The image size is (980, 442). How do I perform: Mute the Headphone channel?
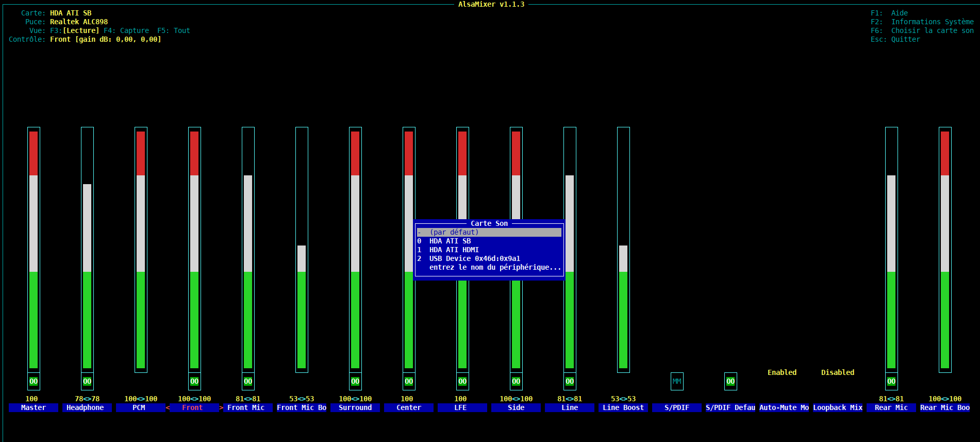tap(87, 381)
